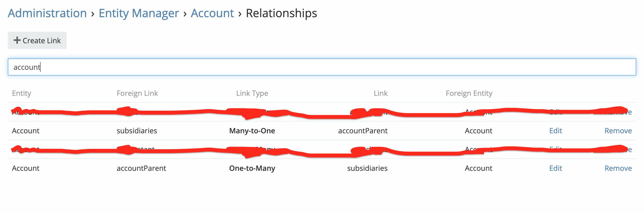
Task: Click the Relationships page title text
Action: click(281, 13)
